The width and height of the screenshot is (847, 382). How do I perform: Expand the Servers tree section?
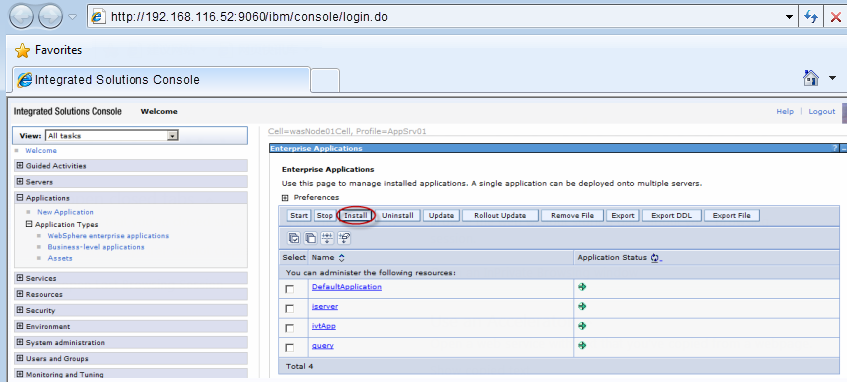pyautogui.click(x=20, y=182)
